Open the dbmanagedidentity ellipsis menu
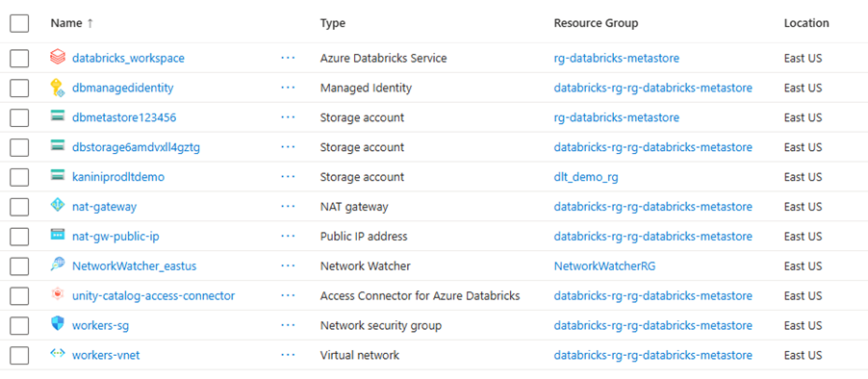 point(288,88)
